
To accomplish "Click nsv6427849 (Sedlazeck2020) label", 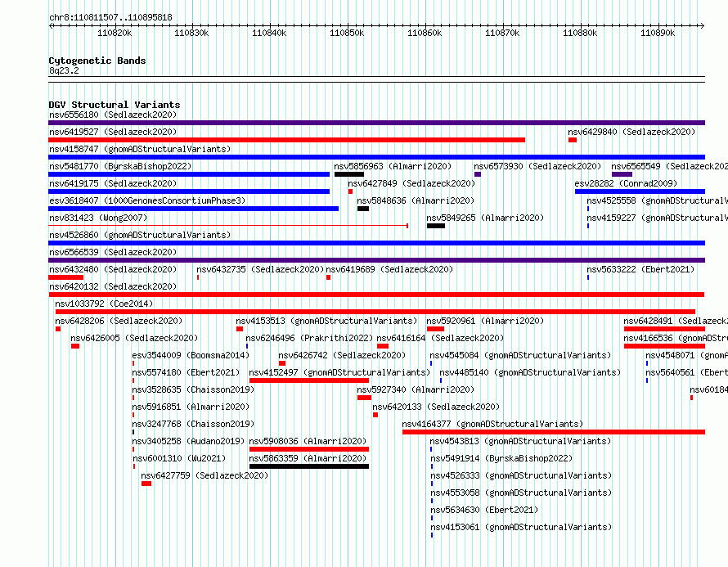I will (411, 183).
